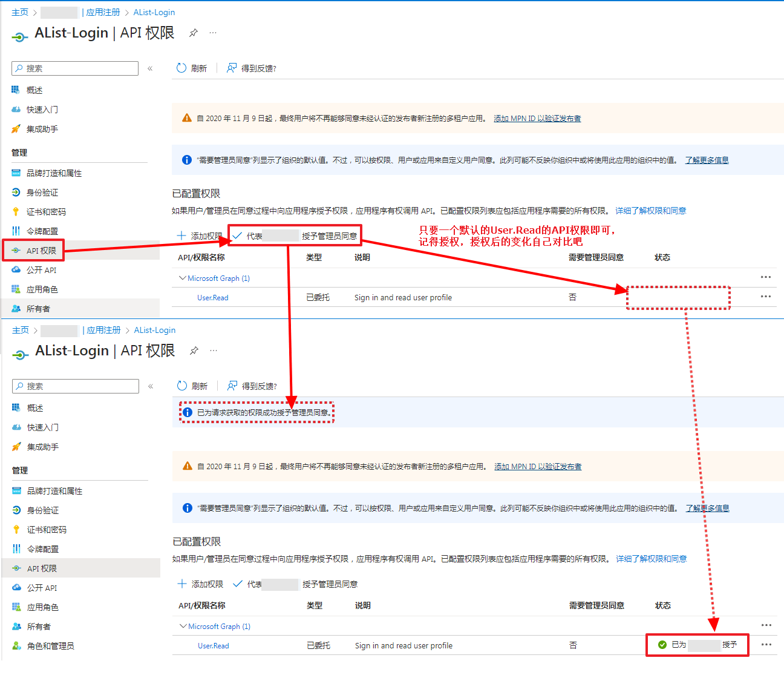Screen dimensions: 784x675
Task: Open 角色和管理员 in the sidebar
Action: (x=50, y=646)
